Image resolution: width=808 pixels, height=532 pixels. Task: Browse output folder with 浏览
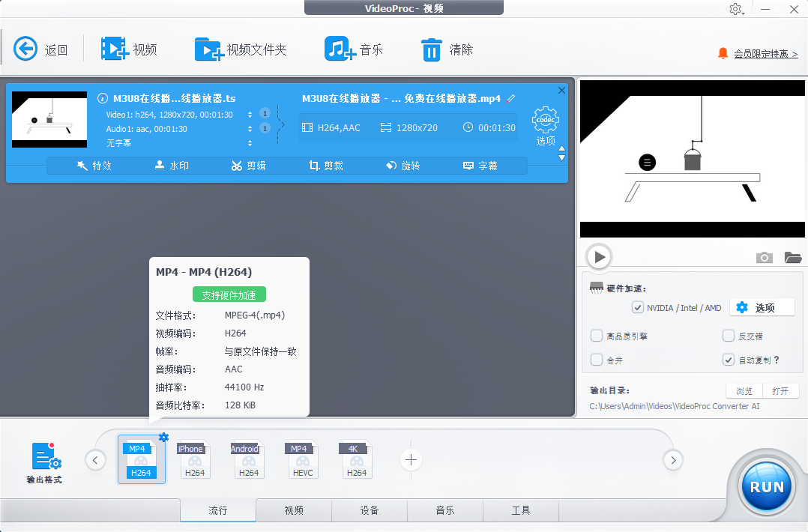[x=744, y=391]
